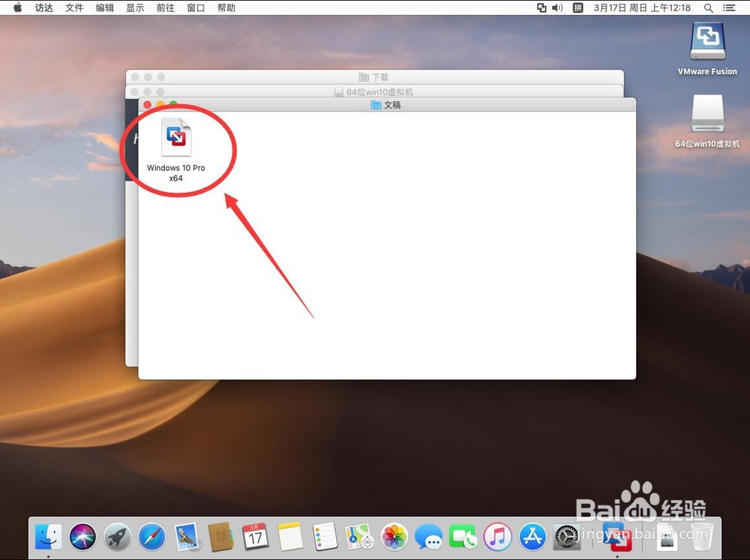Open the 帮助 menu
This screenshot has width=750, height=560.
click(226, 7)
